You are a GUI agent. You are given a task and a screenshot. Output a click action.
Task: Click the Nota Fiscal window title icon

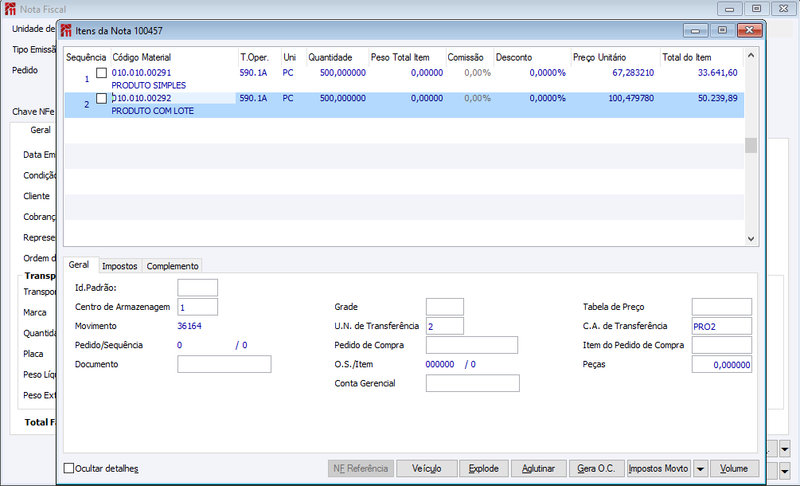click(x=11, y=8)
